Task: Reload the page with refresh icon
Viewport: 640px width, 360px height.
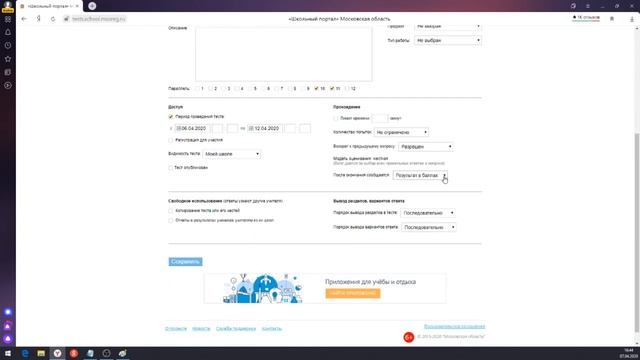Action: (x=53, y=19)
